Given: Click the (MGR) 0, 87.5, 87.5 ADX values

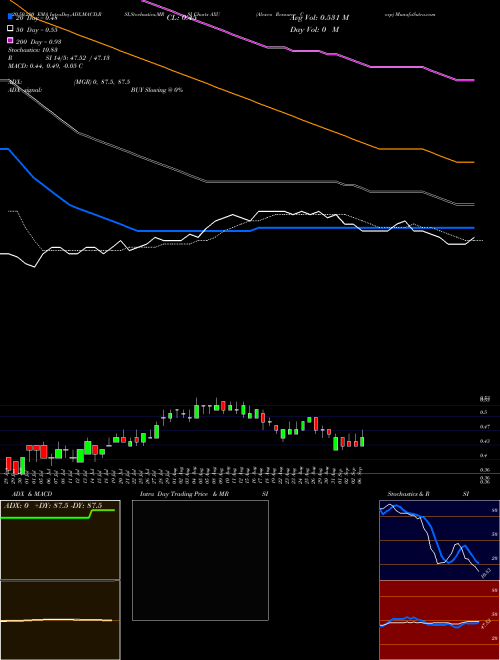Looking at the screenshot, I should coord(102,82).
